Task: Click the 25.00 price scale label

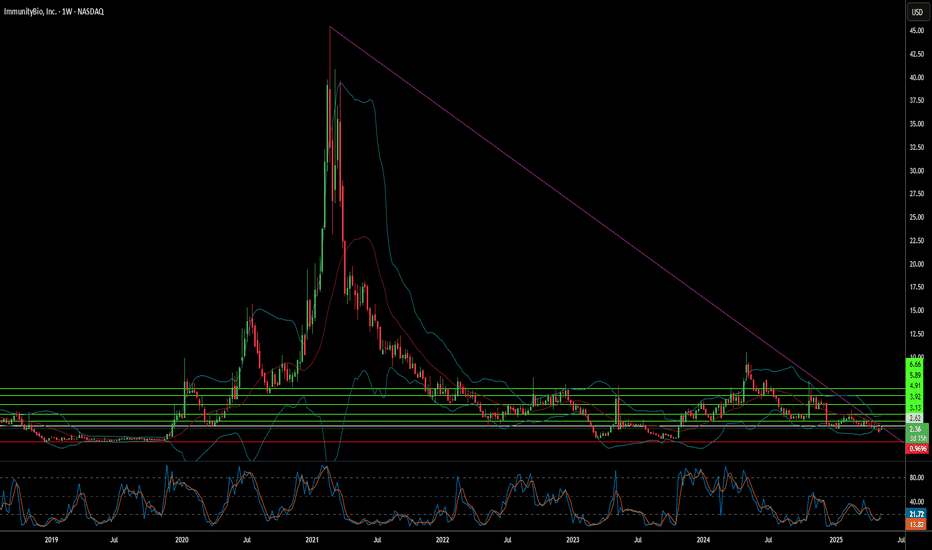Action: 918,217
